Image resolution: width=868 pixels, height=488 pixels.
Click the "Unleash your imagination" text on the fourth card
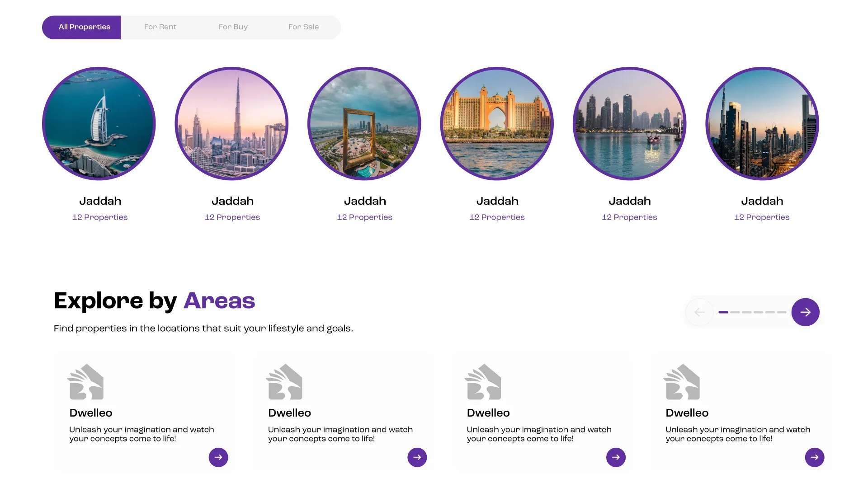pos(738,434)
